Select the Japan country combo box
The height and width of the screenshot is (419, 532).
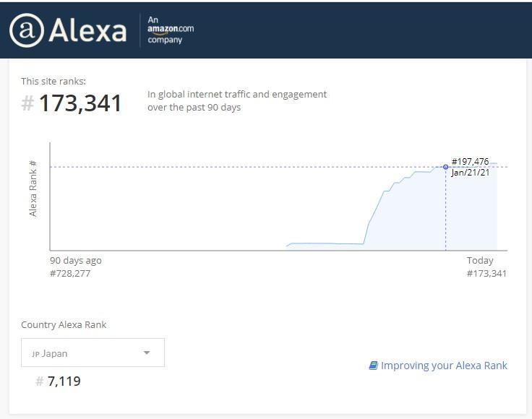93,353
